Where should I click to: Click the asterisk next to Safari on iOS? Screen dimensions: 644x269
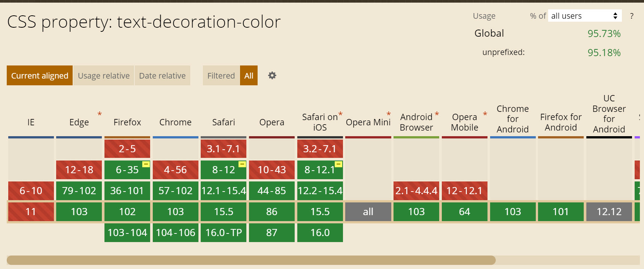(x=340, y=114)
